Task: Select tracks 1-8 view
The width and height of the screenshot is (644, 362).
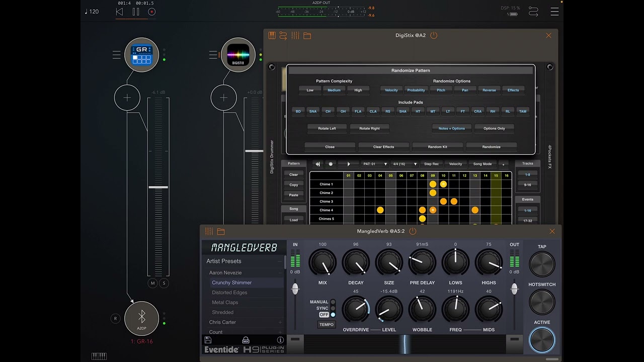Action: [x=527, y=174]
